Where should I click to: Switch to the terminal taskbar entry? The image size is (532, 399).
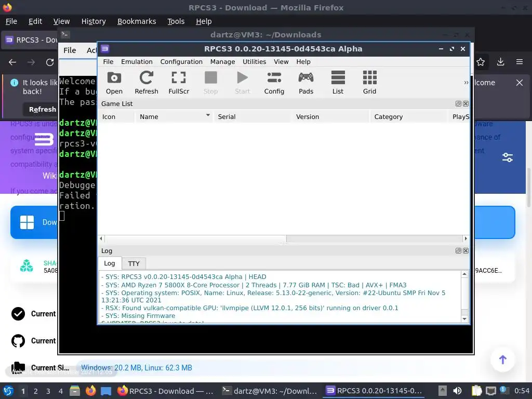tap(270, 391)
